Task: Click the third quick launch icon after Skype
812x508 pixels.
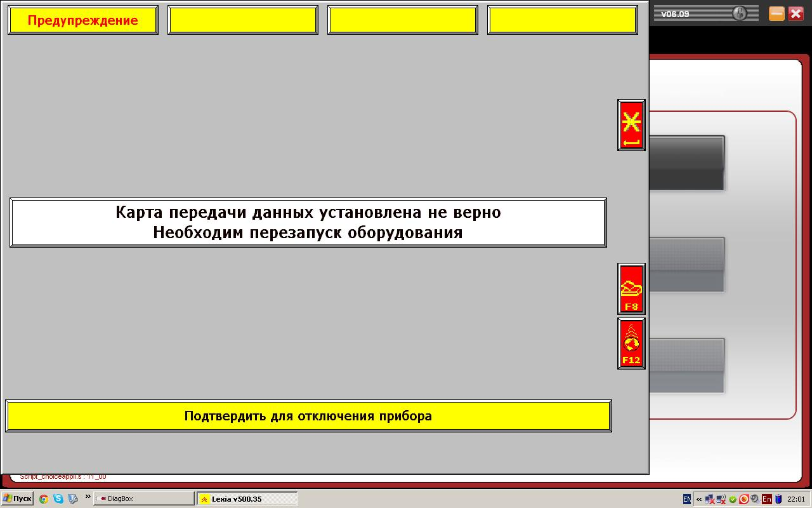Action: tap(73, 499)
